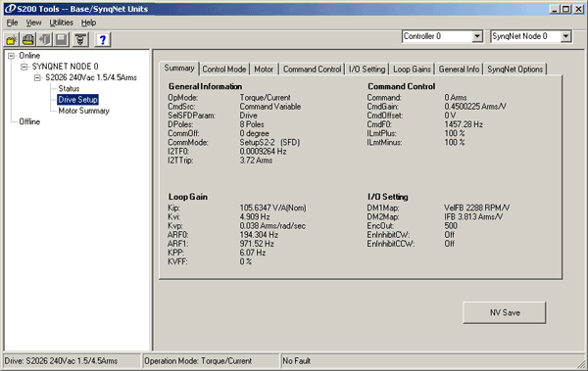Click the Torque/Current OpMode value
Image resolution: width=588 pixels, height=371 pixels.
266,98
